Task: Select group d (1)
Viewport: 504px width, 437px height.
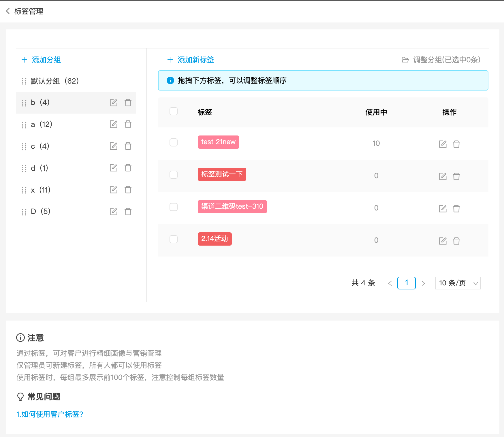Action: 76,168
